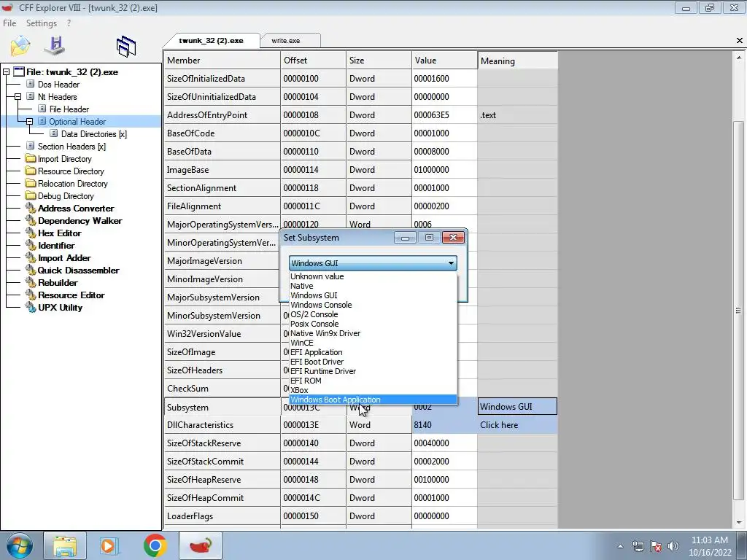Choose Windows Console from subsystem list

(373, 305)
